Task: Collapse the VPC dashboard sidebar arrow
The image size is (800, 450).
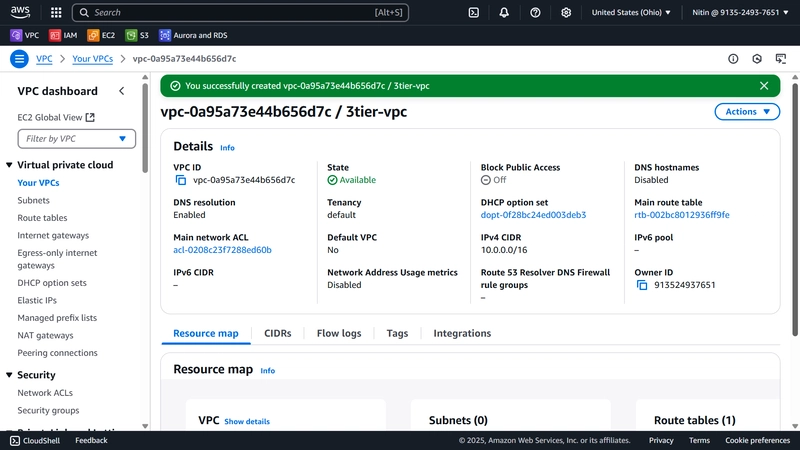Action: pos(121,91)
